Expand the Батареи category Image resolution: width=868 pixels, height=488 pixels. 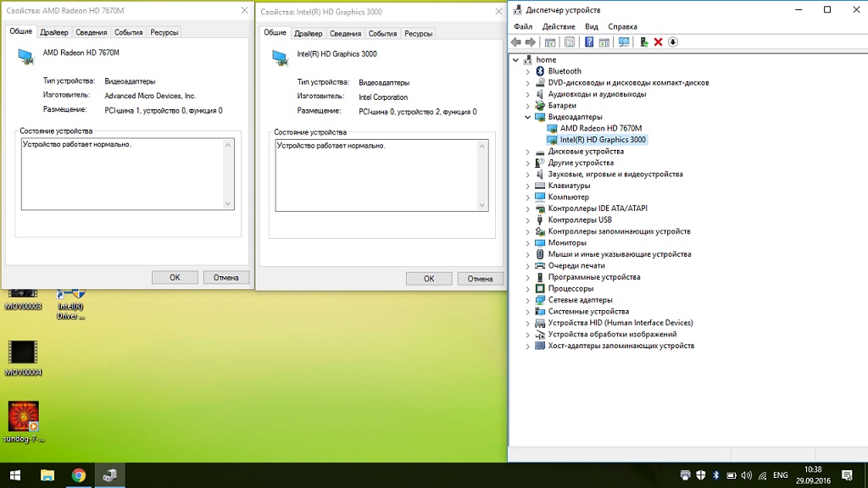click(527, 106)
